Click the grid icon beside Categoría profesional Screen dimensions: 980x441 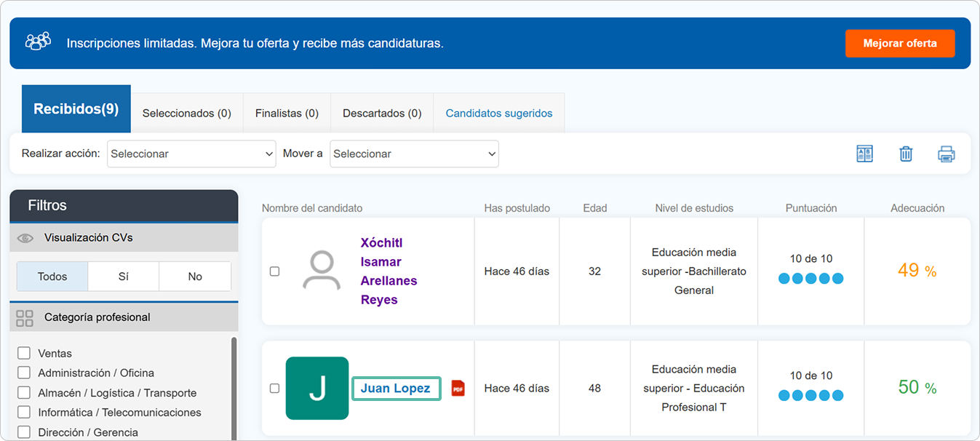click(25, 318)
